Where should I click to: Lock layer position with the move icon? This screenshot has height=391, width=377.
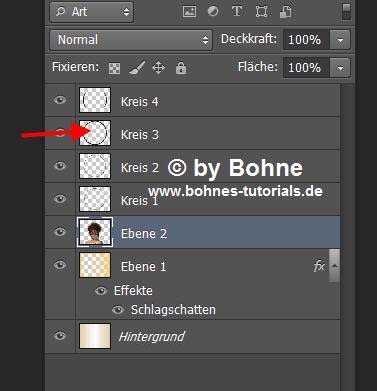click(x=158, y=68)
